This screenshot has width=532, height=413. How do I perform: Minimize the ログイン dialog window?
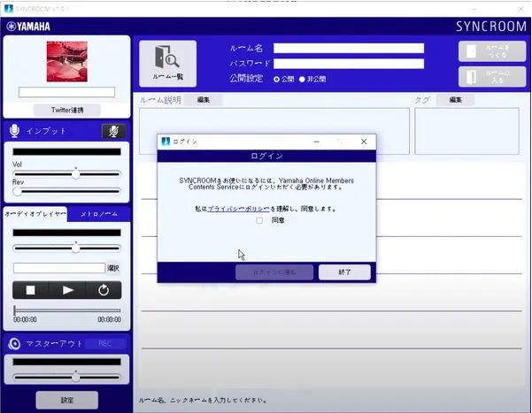(317, 141)
